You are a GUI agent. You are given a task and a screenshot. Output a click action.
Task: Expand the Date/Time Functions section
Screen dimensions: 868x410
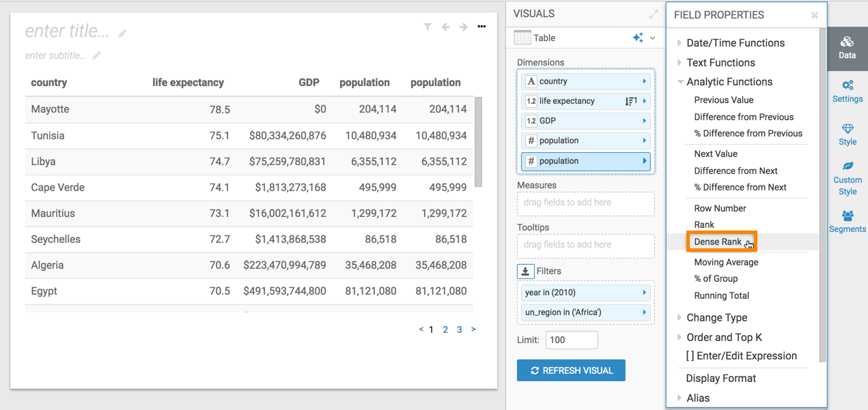click(x=735, y=43)
